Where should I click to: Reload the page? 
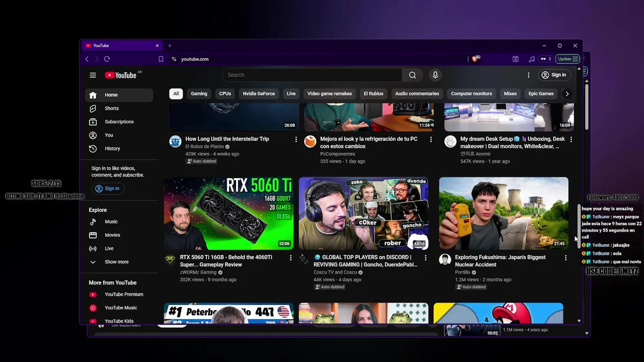coord(107,59)
